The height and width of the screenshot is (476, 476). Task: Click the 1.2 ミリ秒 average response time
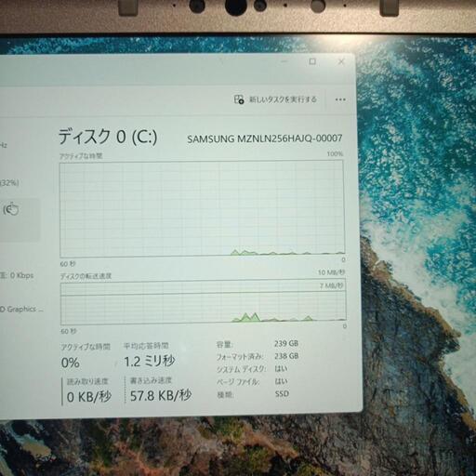pyautogui.click(x=150, y=362)
